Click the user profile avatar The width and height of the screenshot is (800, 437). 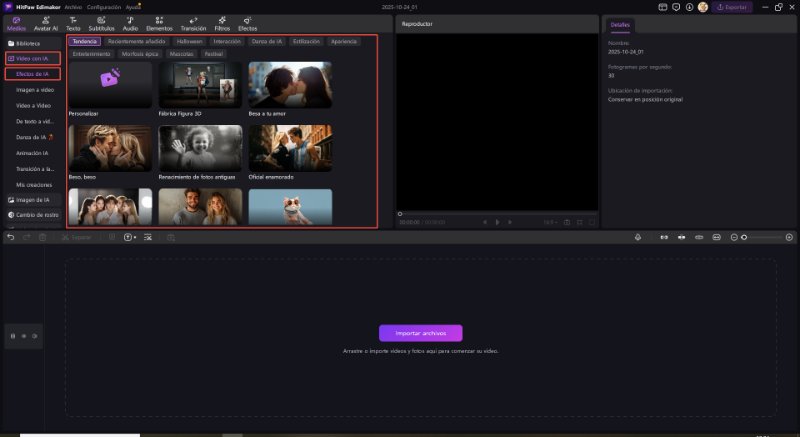[702, 7]
